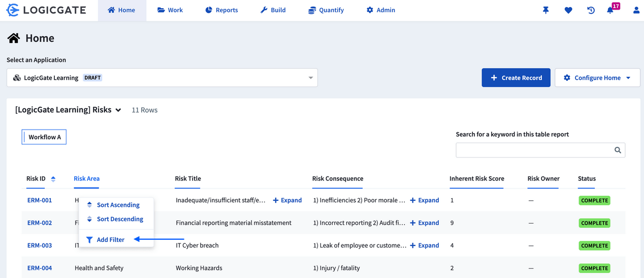Sort by the Risk ID column arrows
Image resolution: width=644 pixels, height=278 pixels.
click(x=53, y=179)
